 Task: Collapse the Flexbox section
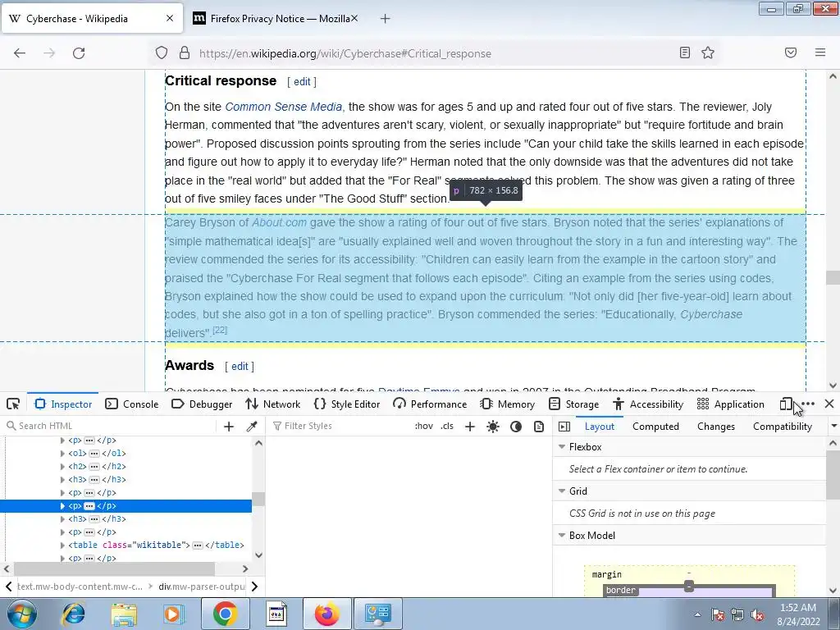pyautogui.click(x=562, y=447)
